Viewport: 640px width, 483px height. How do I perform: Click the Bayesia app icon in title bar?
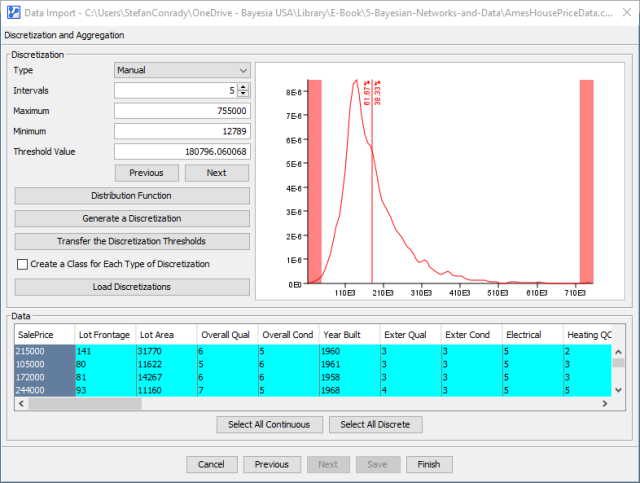click(x=13, y=12)
